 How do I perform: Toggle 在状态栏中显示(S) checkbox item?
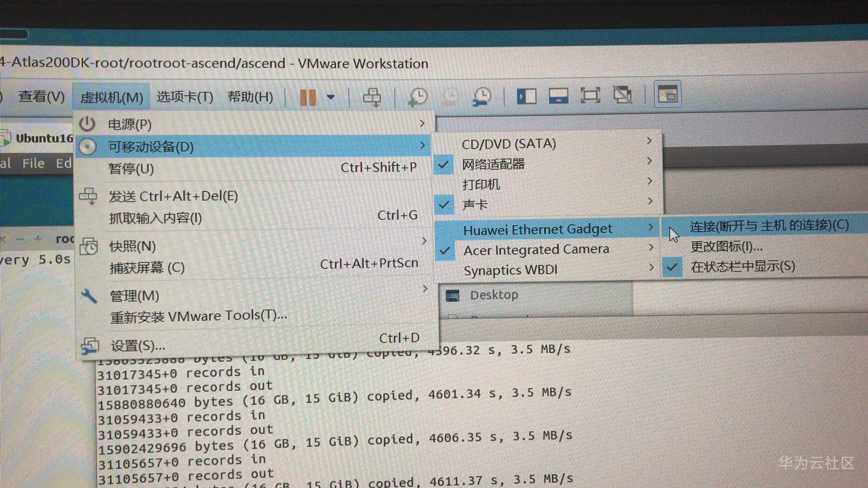(x=742, y=267)
